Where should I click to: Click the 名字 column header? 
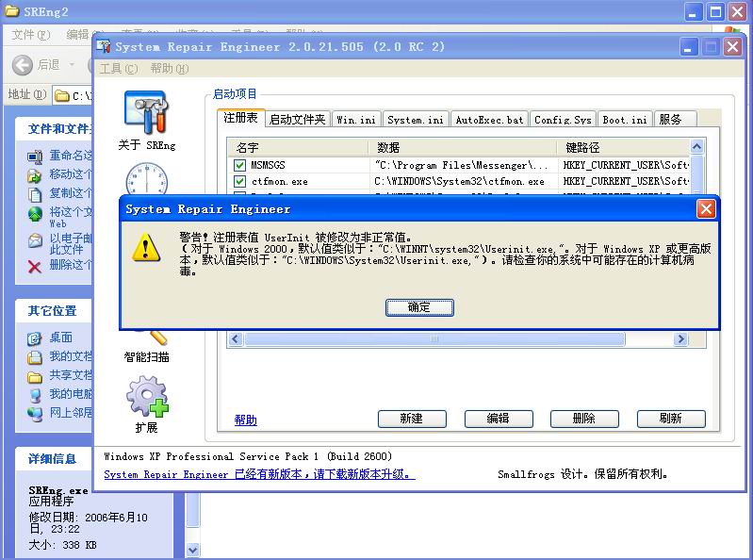coord(298,147)
